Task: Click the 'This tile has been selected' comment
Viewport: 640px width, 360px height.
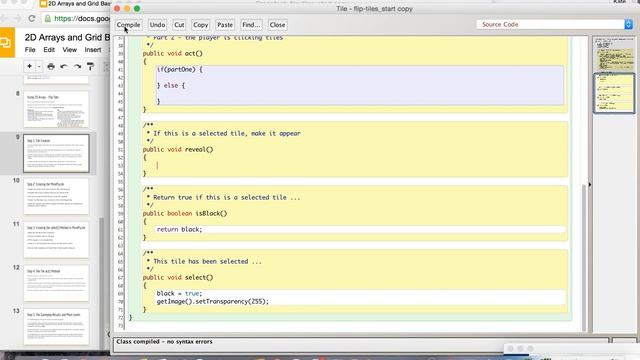Action: point(207,262)
